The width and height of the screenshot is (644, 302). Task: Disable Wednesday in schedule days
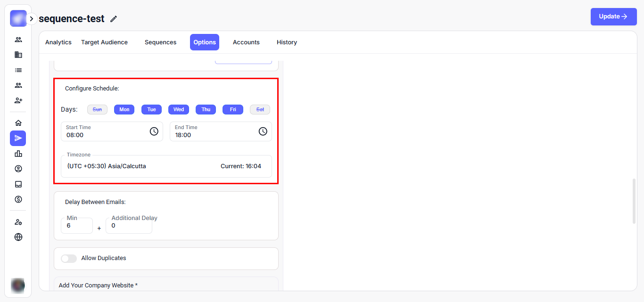click(179, 109)
